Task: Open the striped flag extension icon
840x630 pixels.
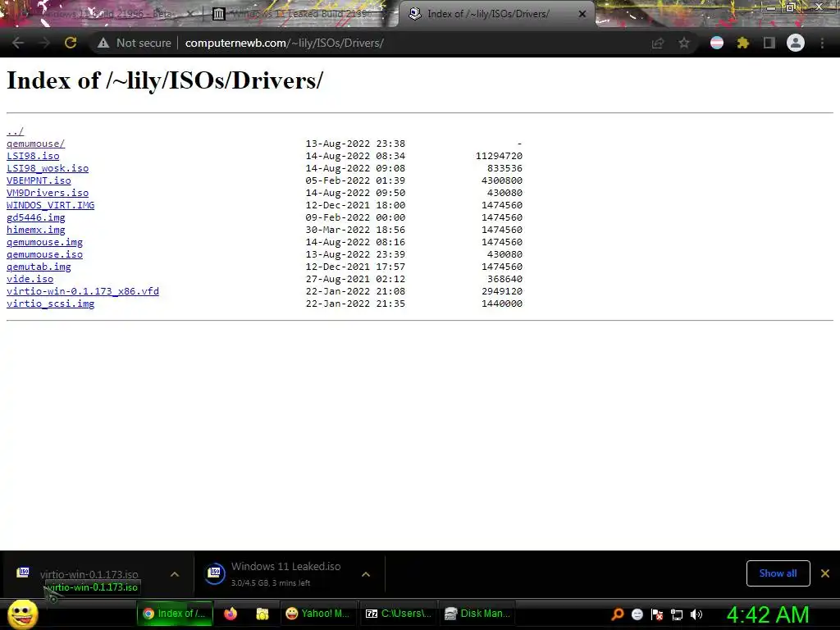Action: [x=717, y=43]
